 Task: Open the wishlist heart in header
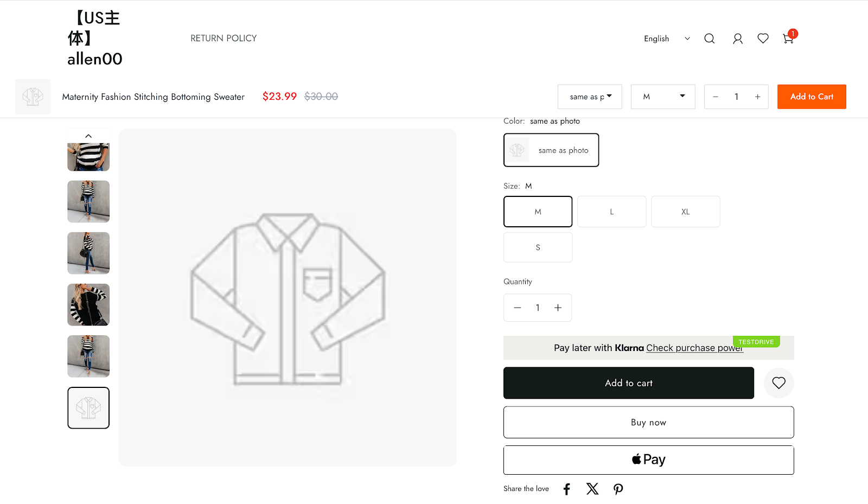tap(763, 39)
